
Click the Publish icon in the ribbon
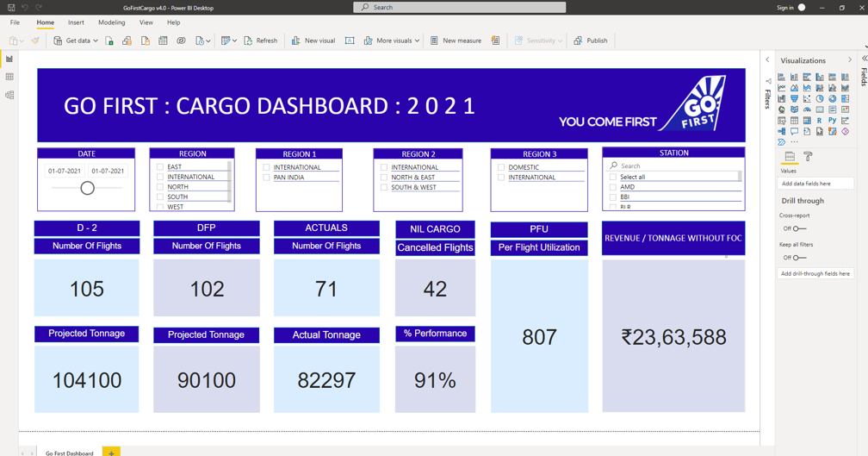[578, 41]
